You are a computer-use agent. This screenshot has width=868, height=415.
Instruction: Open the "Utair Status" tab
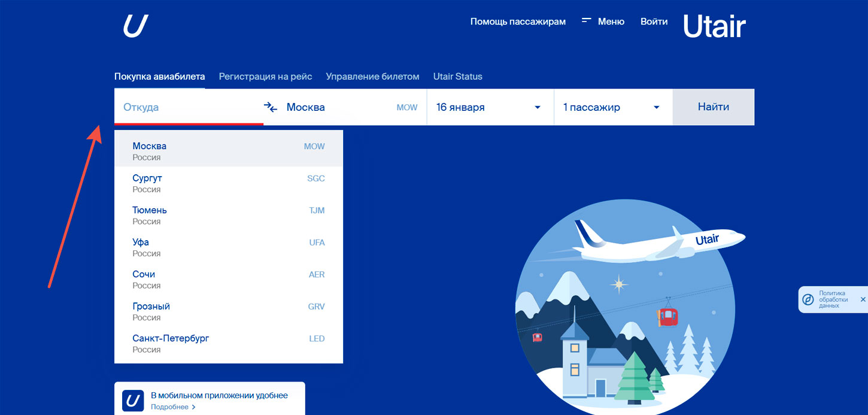pyautogui.click(x=458, y=76)
